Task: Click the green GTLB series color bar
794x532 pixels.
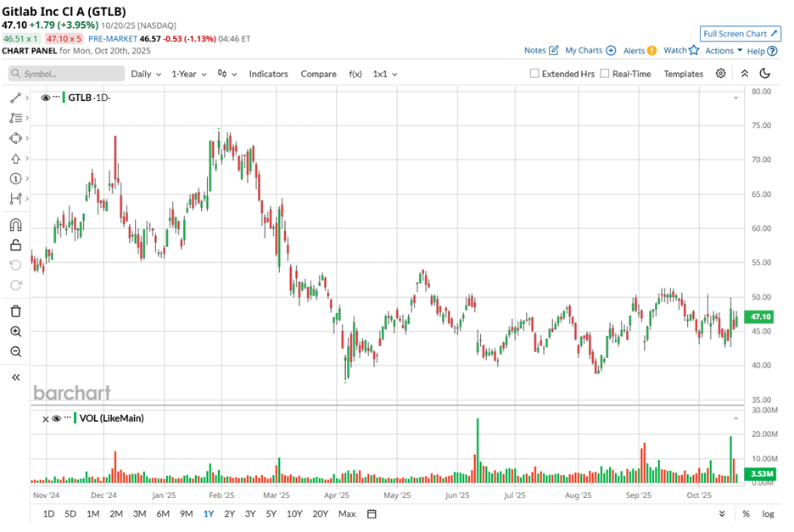Action: pos(64,98)
